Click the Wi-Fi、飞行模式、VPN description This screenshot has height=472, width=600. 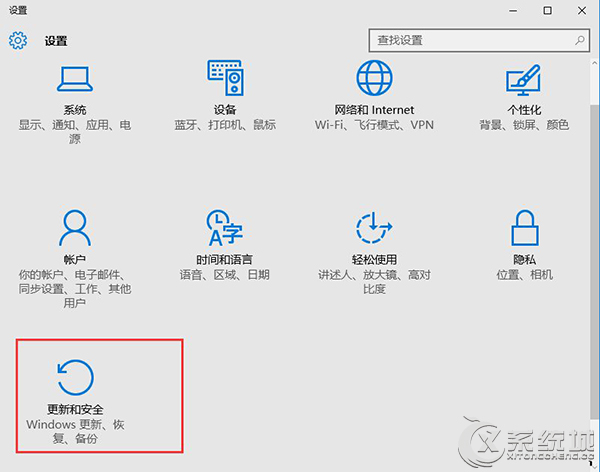(374, 125)
